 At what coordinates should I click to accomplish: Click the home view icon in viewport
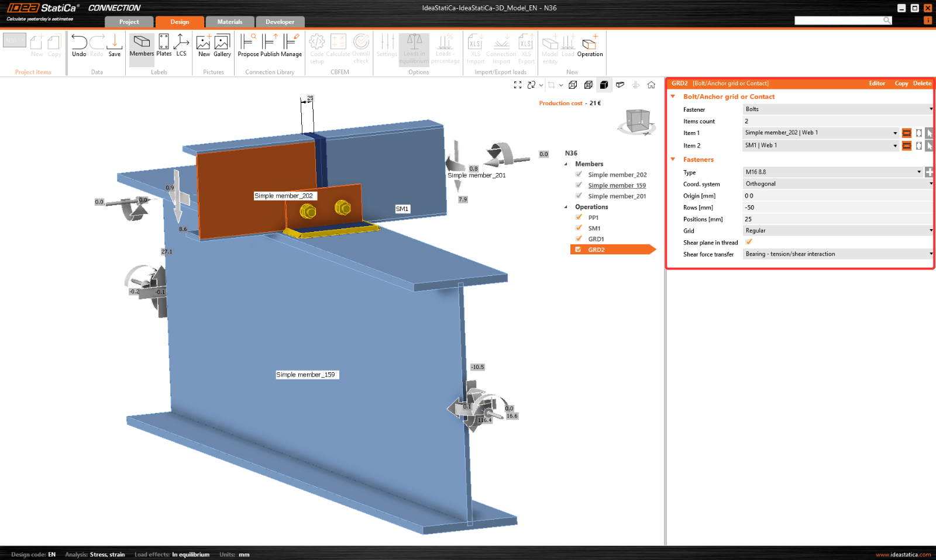click(x=651, y=85)
